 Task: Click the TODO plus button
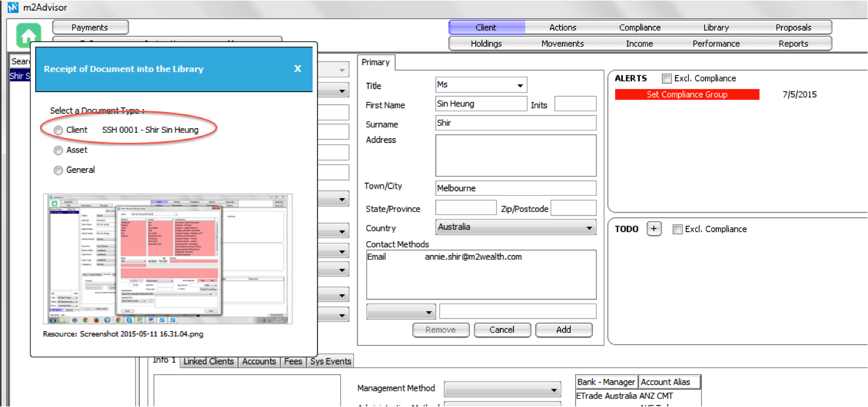point(654,229)
